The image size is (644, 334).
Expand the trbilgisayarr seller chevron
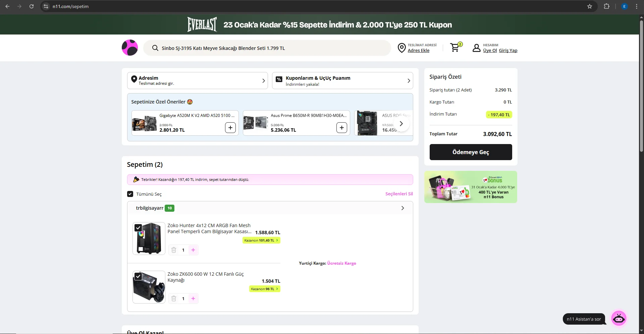pos(402,208)
